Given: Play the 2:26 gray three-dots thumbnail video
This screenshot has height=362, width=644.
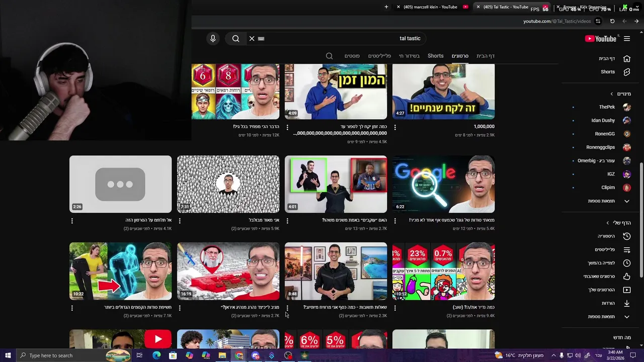Looking at the screenshot, I should (120, 184).
